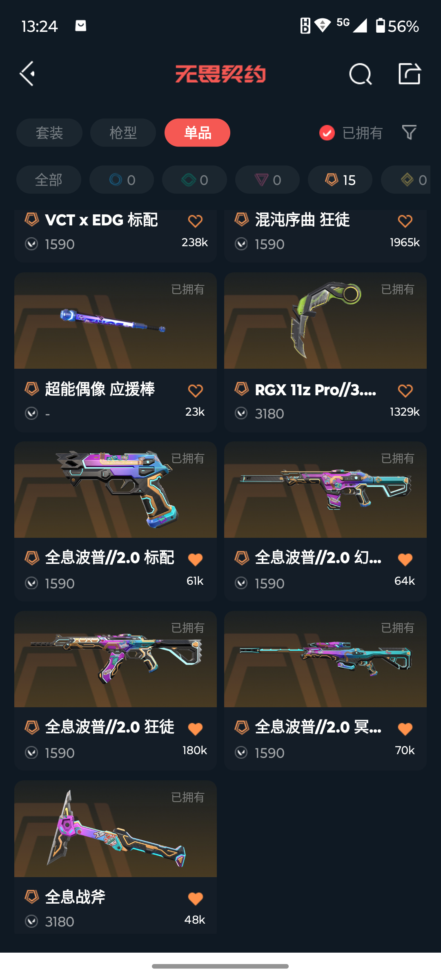Toggle heart on RGX 11z Pro item
The height and width of the screenshot is (980, 441).
(x=405, y=391)
